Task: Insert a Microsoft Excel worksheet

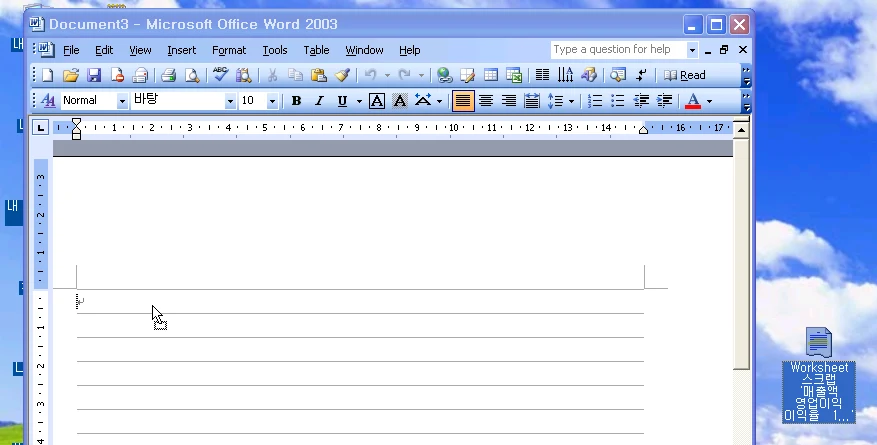Action: pyautogui.click(x=513, y=75)
